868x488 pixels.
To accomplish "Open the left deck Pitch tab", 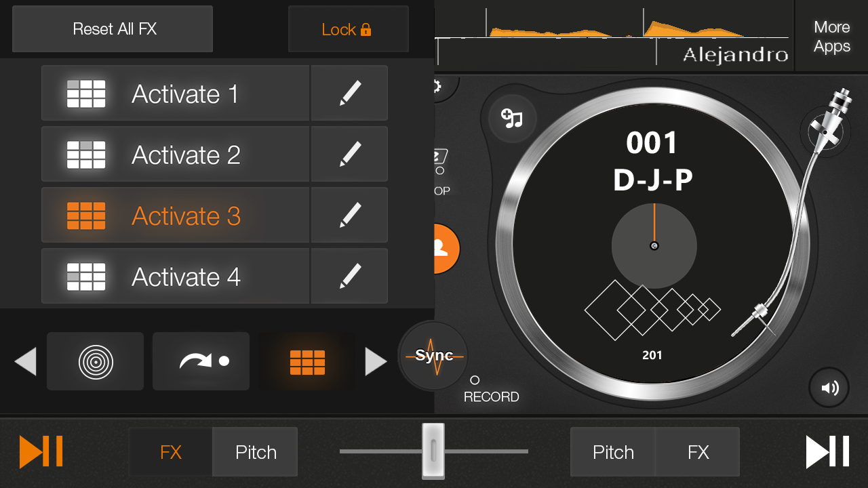I will coord(256,452).
